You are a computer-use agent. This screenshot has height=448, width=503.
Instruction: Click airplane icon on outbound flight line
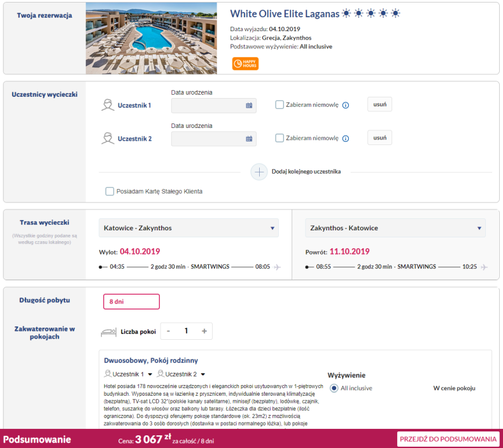[278, 267]
